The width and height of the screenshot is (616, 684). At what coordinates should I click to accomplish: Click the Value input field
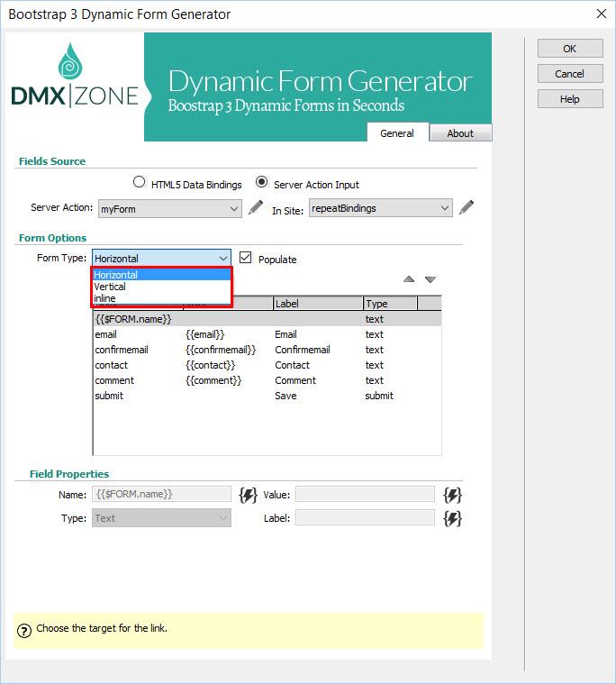point(366,494)
